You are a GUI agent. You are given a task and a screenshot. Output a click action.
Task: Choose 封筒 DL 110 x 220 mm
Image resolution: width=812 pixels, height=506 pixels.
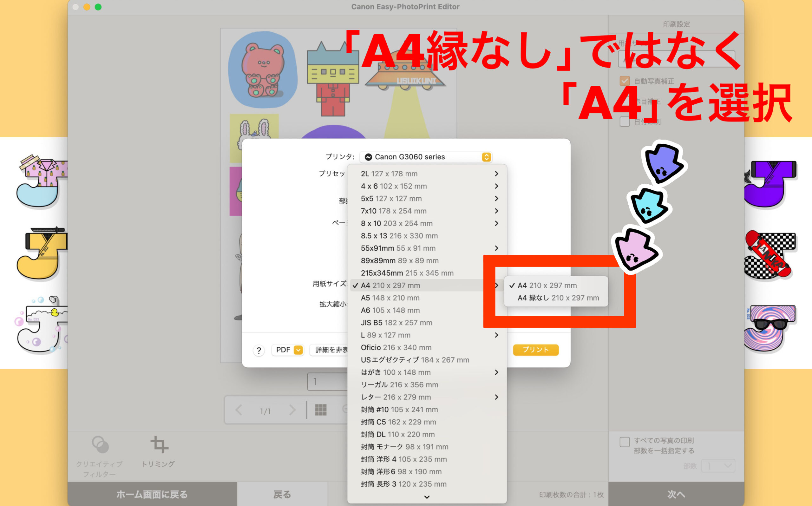click(427, 434)
